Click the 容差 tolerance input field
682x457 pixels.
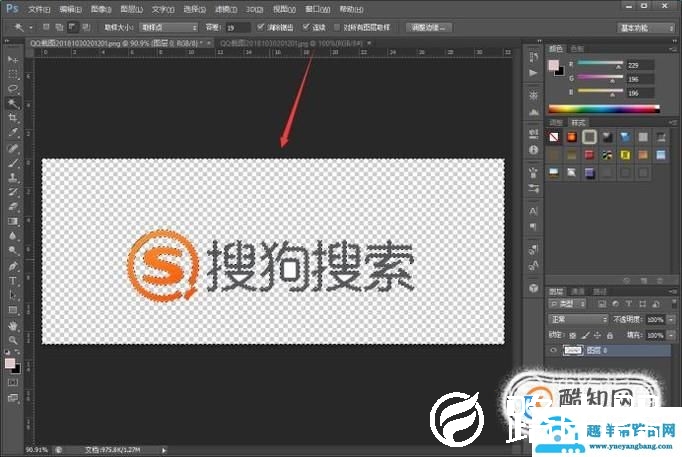tap(238, 27)
